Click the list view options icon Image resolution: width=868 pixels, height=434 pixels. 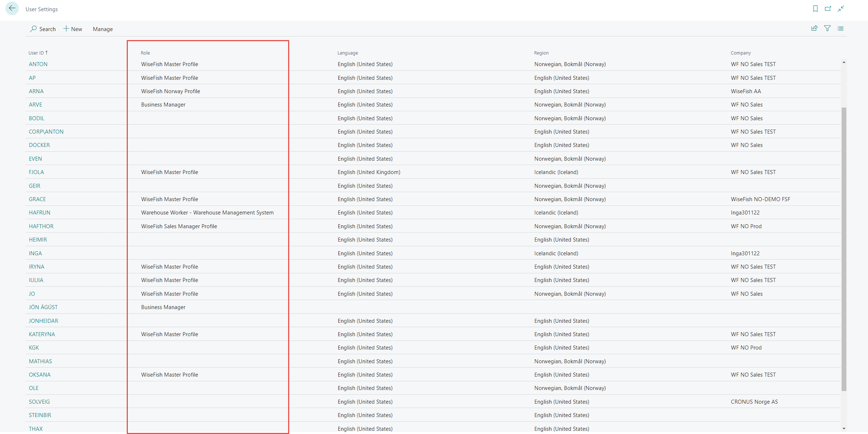tap(841, 29)
